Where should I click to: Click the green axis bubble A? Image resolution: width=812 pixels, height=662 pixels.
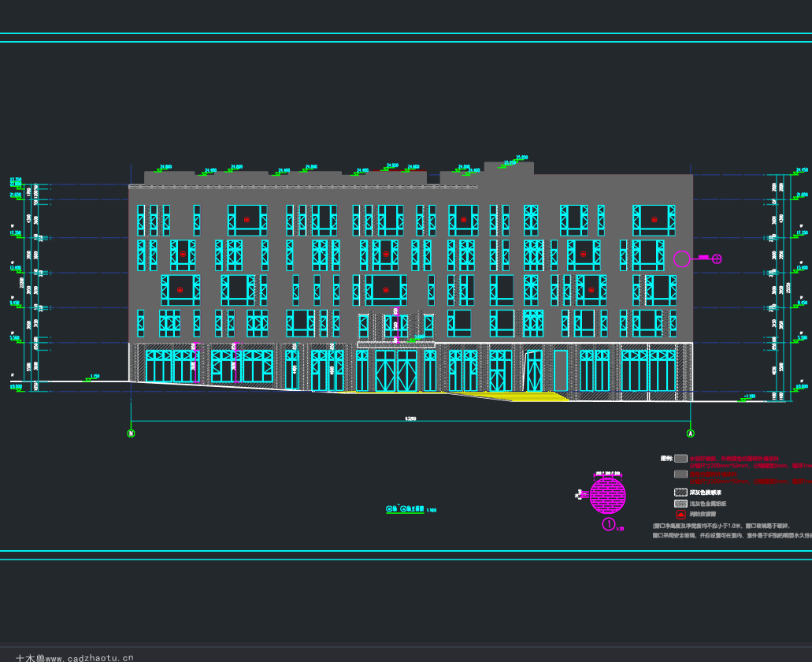point(690,433)
